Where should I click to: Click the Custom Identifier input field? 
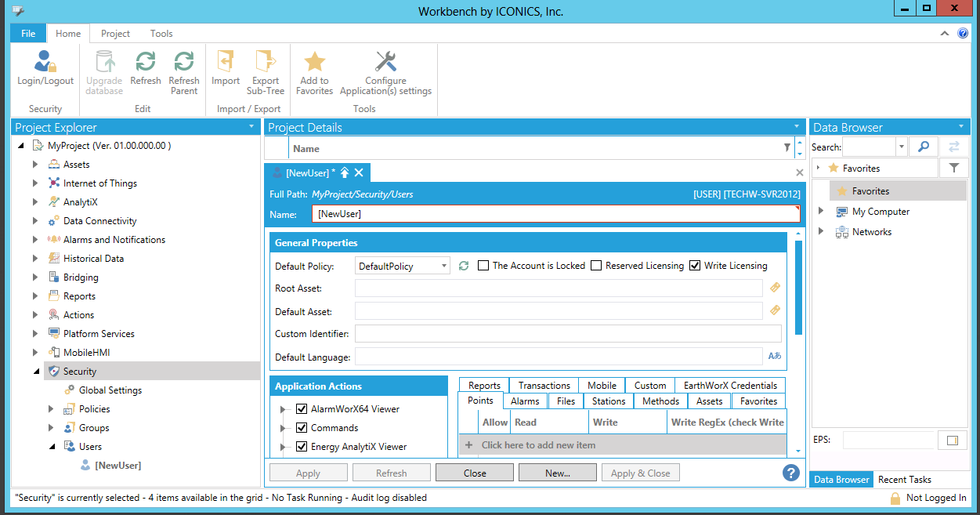[568, 334]
